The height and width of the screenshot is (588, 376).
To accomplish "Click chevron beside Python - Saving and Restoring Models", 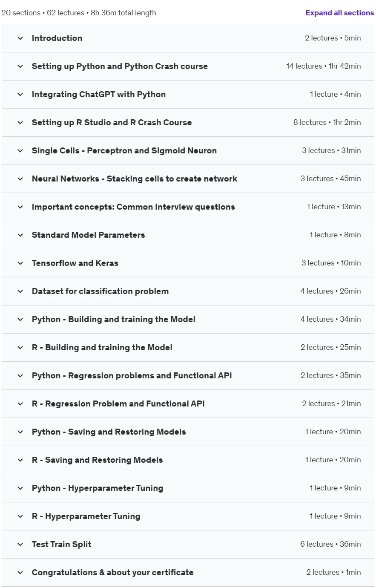I will [20, 432].
